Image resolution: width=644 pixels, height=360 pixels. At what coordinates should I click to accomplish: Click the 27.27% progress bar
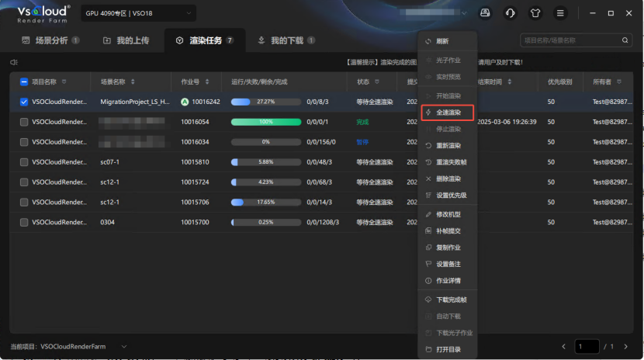coord(265,102)
